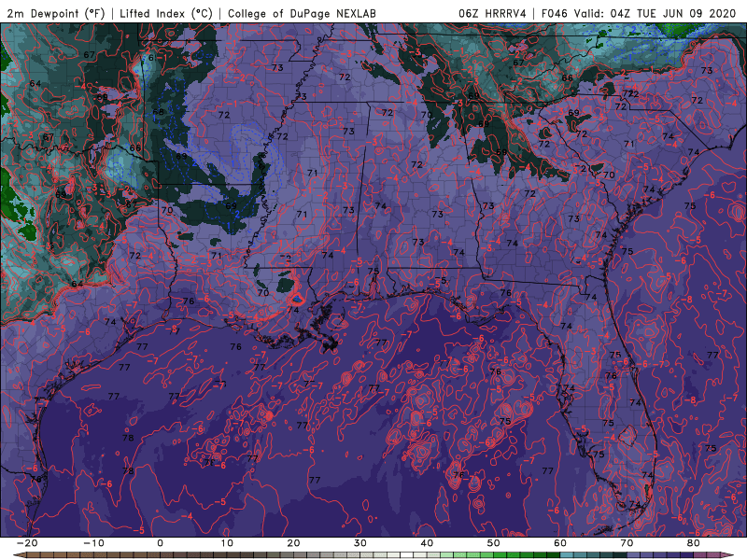Click the 20 label on the color scale
This screenshot has height=560, width=747.
[293, 543]
